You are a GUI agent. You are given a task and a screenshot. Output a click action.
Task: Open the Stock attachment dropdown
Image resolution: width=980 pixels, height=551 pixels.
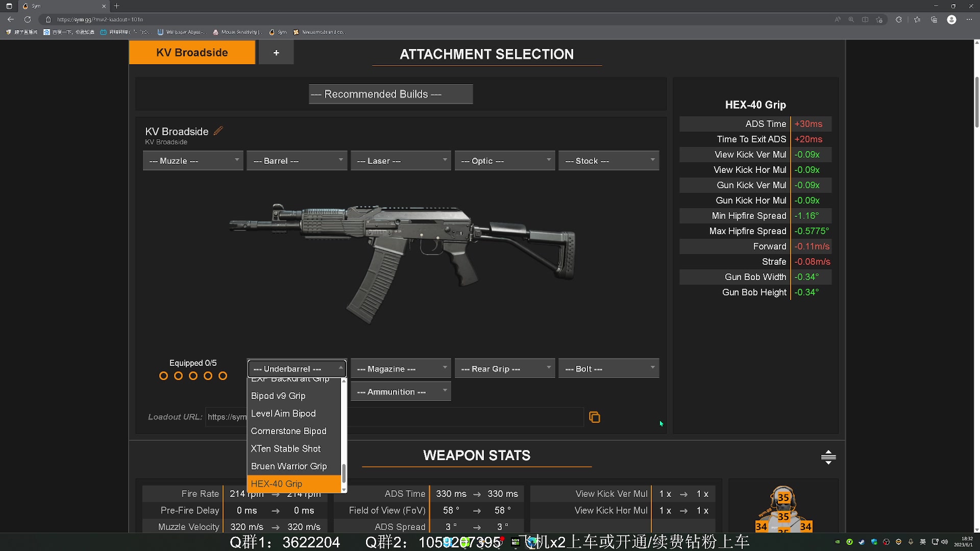(x=608, y=161)
